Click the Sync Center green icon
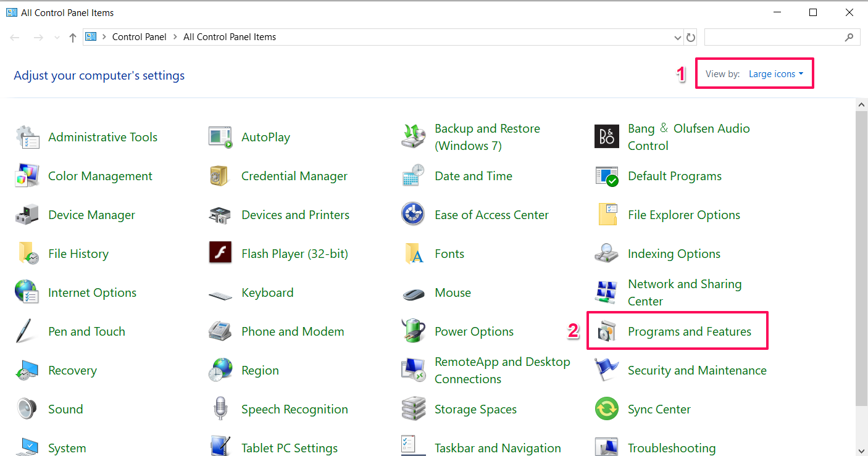Image resolution: width=868 pixels, height=456 pixels. [606, 409]
